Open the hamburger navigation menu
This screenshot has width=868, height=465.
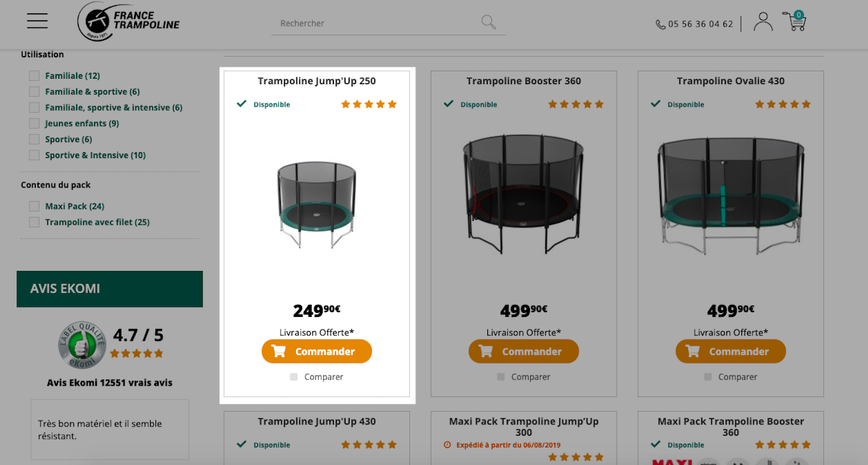point(37,21)
